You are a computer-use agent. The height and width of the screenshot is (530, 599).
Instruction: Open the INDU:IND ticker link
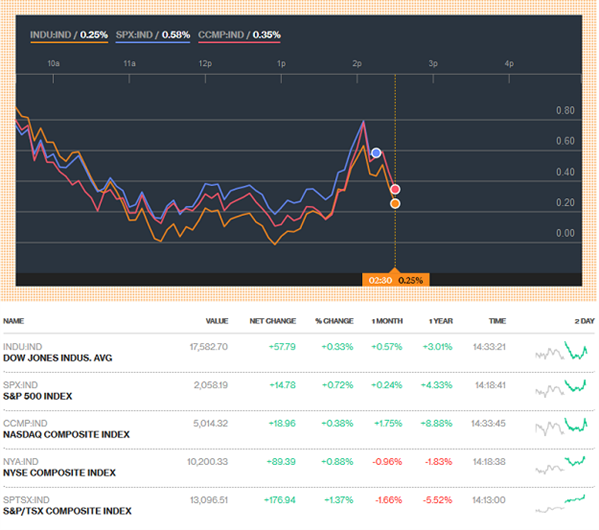[x=23, y=347]
